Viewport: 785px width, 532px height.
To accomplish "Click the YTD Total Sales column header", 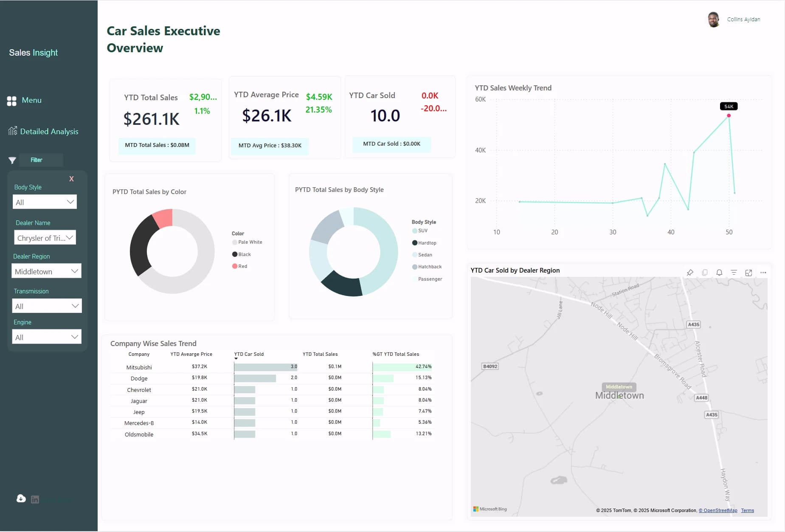I will click(x=320, y=354).
